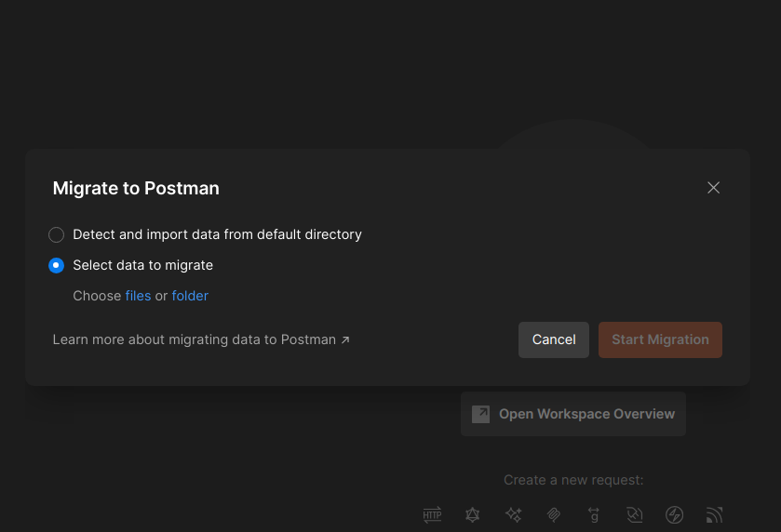The image size is (781, 532).
Task: Click the Start Migration button
Action: (660, 339)
